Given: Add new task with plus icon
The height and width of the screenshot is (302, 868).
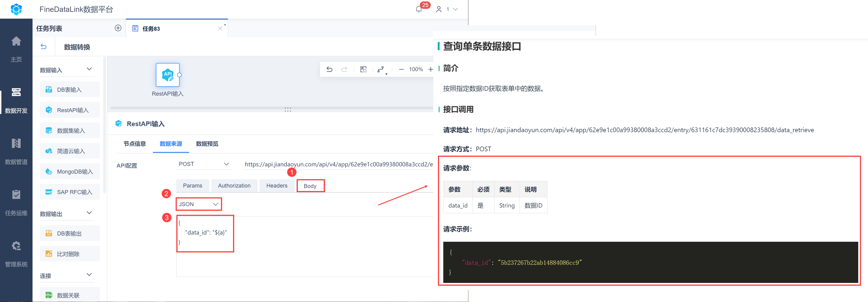Looking at the screenshot, I should 118,28.
